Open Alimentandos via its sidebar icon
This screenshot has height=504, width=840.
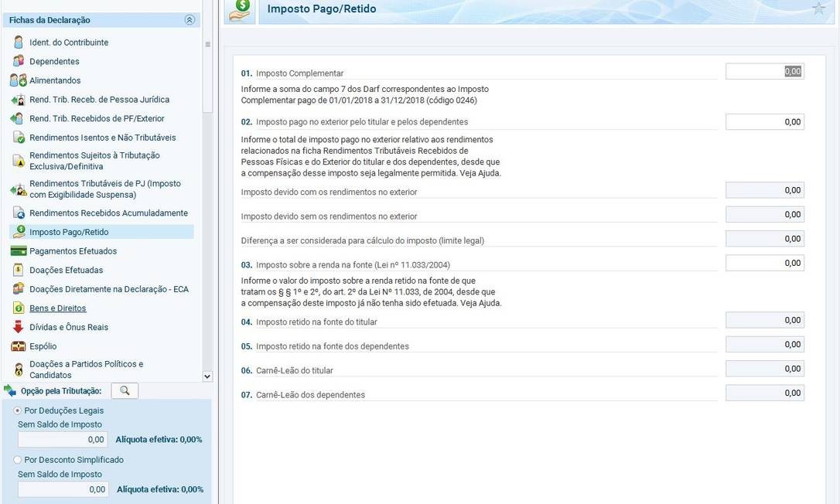tap(19, 80)
